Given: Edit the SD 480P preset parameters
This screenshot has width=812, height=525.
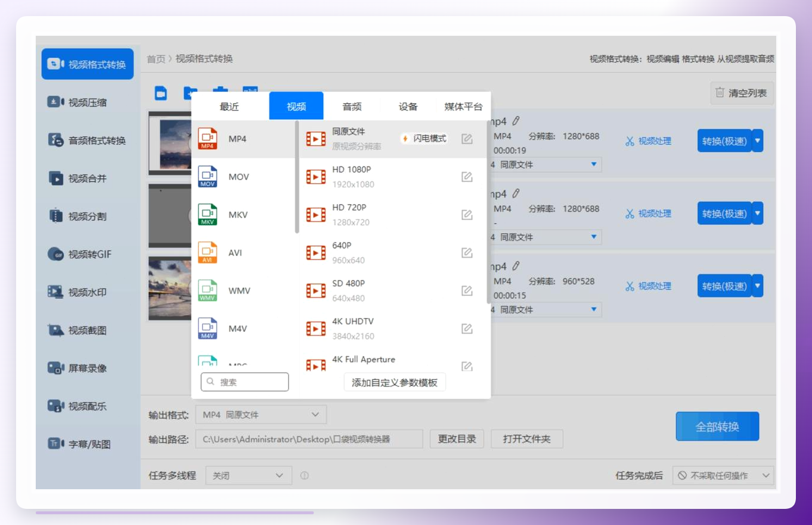Looking at the screenshot, I should pyautogui.click(x=467, y=291).
